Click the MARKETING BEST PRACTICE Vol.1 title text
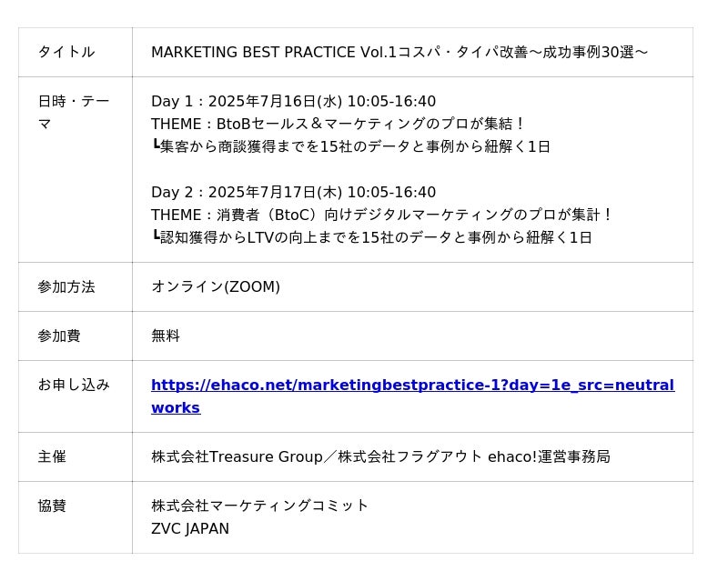 point(399,53)
